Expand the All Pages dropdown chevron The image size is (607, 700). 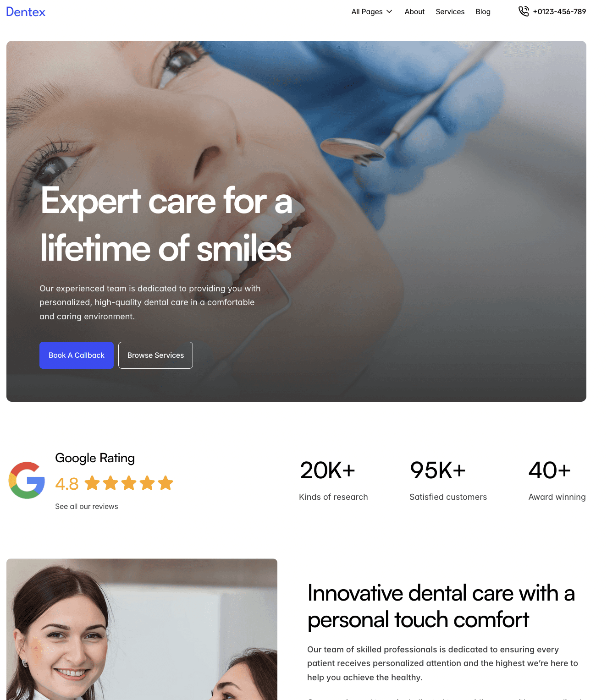pyautogui.click(x=389, y=11)
